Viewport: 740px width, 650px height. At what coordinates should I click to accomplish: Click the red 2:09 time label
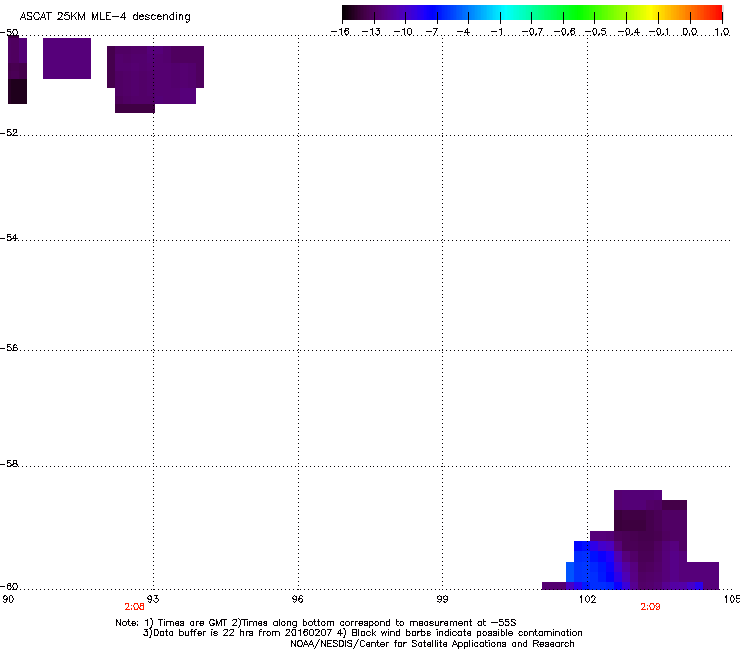coord(650,607)
